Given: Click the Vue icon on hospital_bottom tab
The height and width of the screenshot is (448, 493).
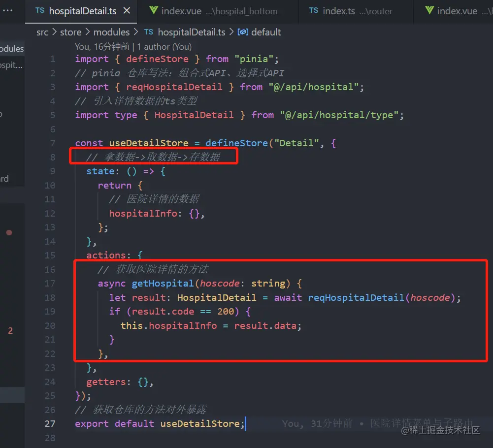Looking at the screenshot, I should (x=154, y=10).
